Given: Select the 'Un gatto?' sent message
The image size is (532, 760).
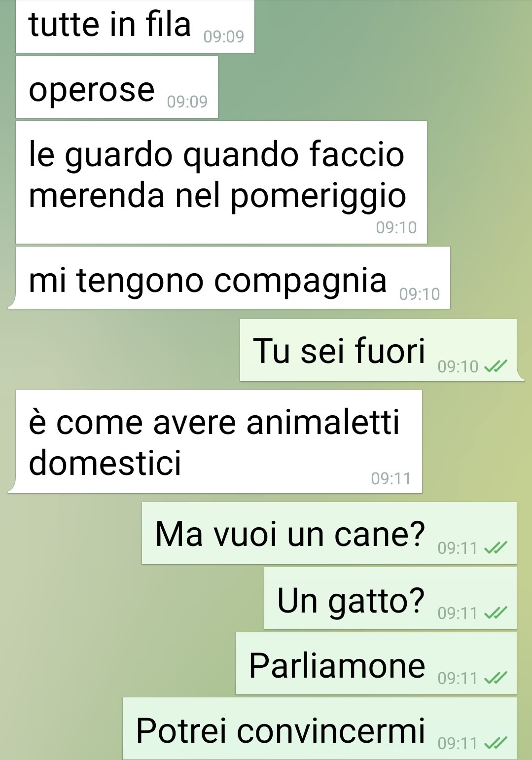Looking at the screenshot, I should tap(390, 598).
